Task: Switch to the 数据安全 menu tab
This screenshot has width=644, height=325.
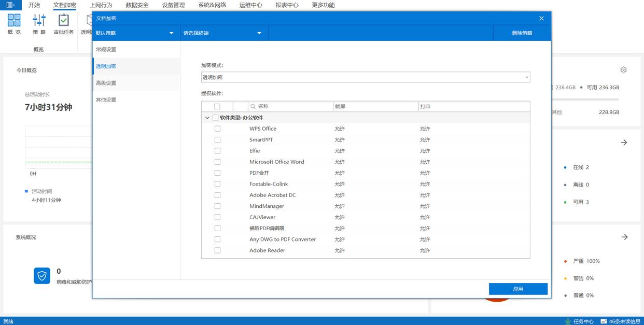Action: (x=137, y=5)
